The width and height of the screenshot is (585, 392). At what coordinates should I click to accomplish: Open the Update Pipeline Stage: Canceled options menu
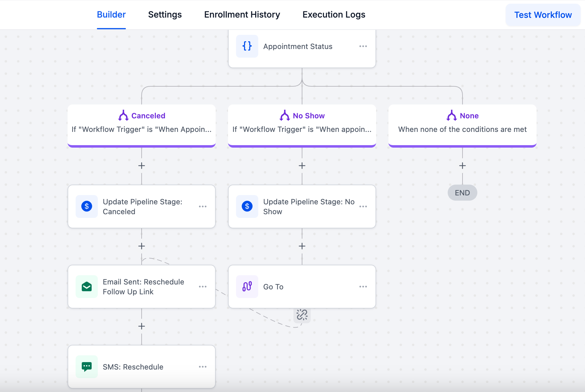pyautogui.click(x=203, y=206)
